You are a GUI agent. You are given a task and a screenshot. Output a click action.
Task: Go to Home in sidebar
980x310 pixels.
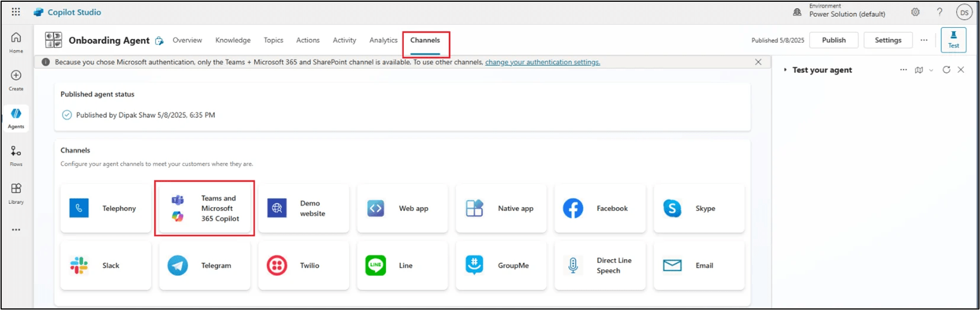coord(16,42)
